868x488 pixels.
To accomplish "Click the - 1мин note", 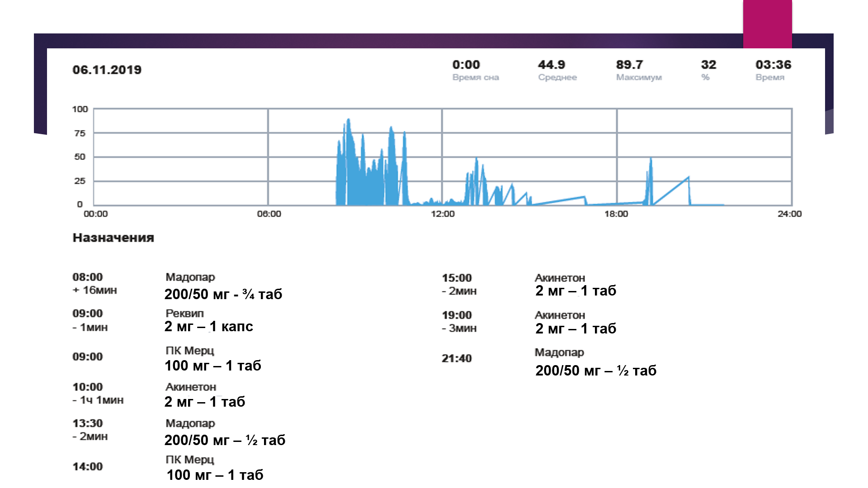I will pyautogui.click(x=90, y=327).
